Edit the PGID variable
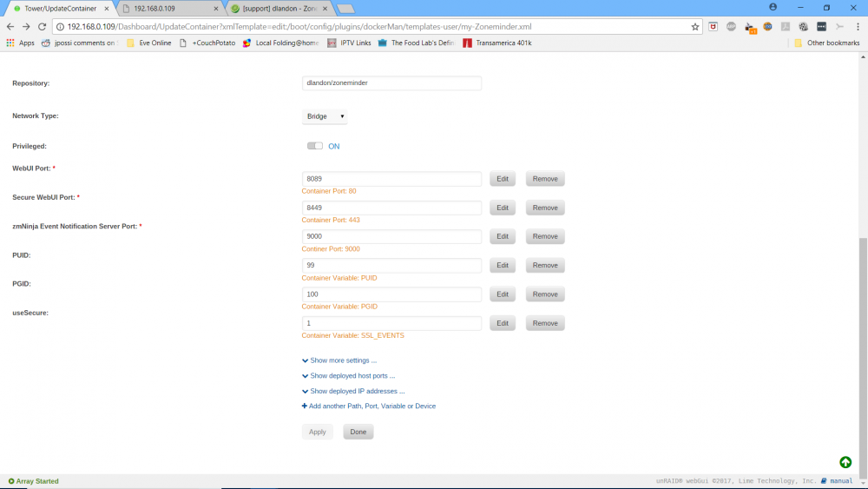 tap(503, 294)
